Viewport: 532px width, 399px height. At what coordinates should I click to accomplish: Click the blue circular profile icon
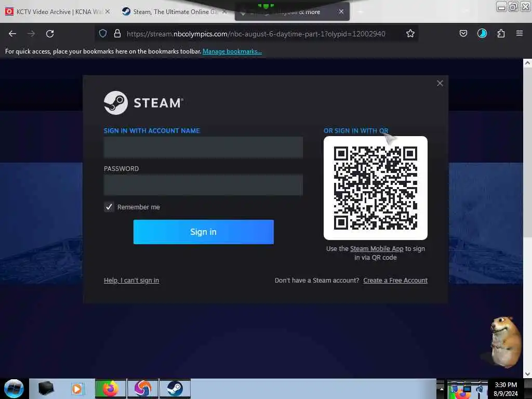pyautogui.click(x=482, y=33)
